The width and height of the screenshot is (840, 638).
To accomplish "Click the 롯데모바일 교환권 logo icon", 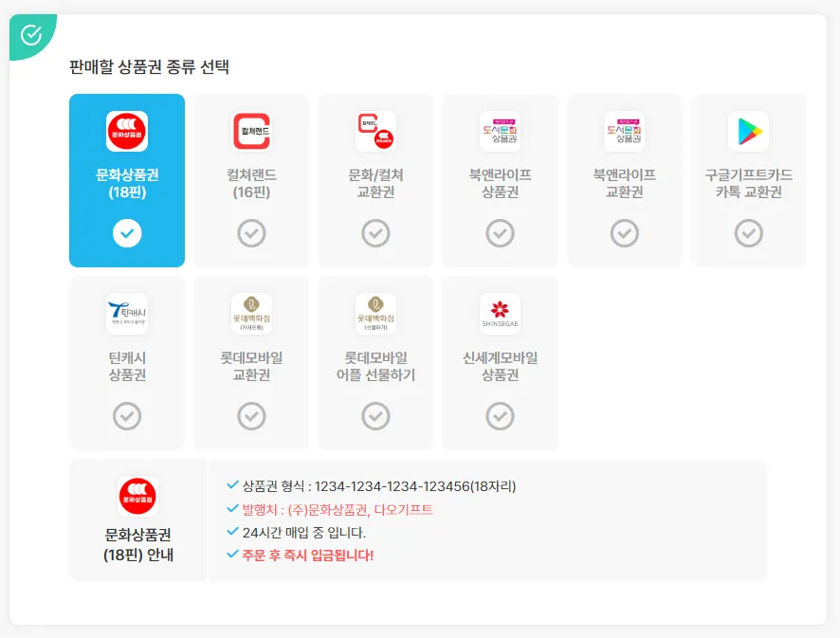I will click(x=251, y=314).
